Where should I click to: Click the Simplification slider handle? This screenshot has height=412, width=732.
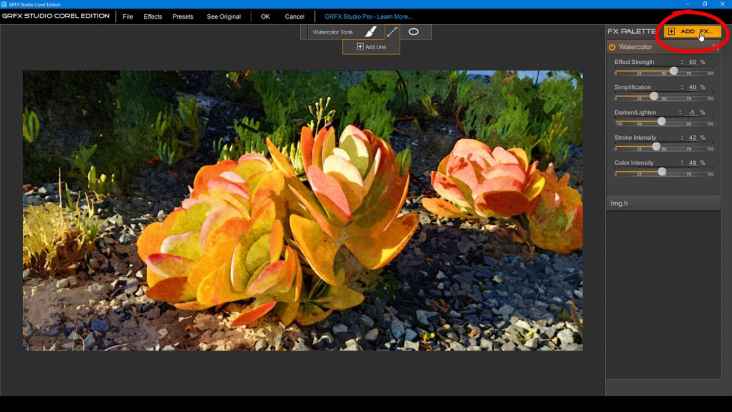click(x=654, y=96)
